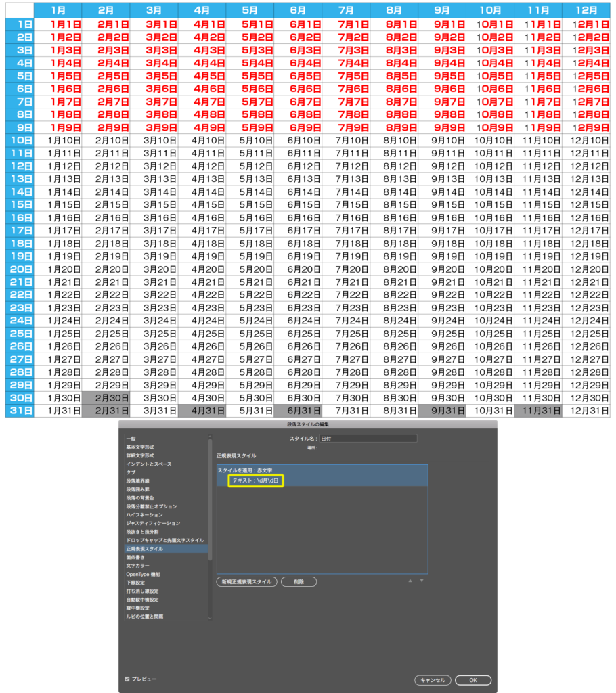Click the 6月 column header
The image size is (616, 693).
[298, 10]
